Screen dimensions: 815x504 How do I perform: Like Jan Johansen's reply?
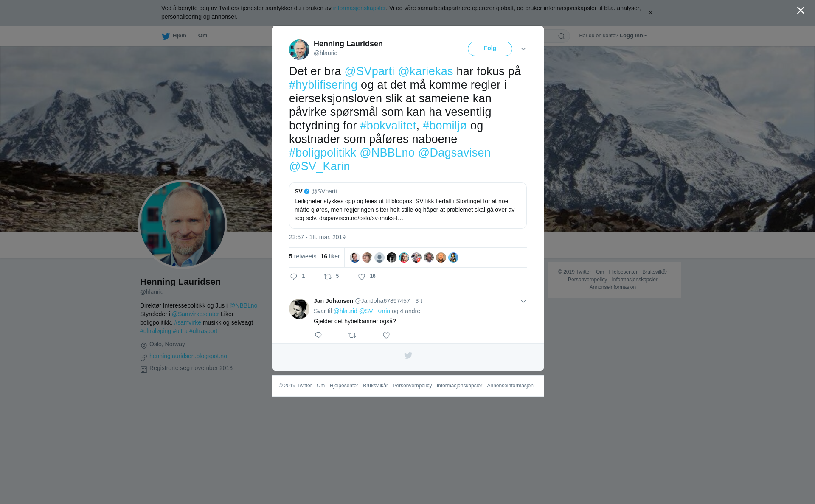point(386,335)
